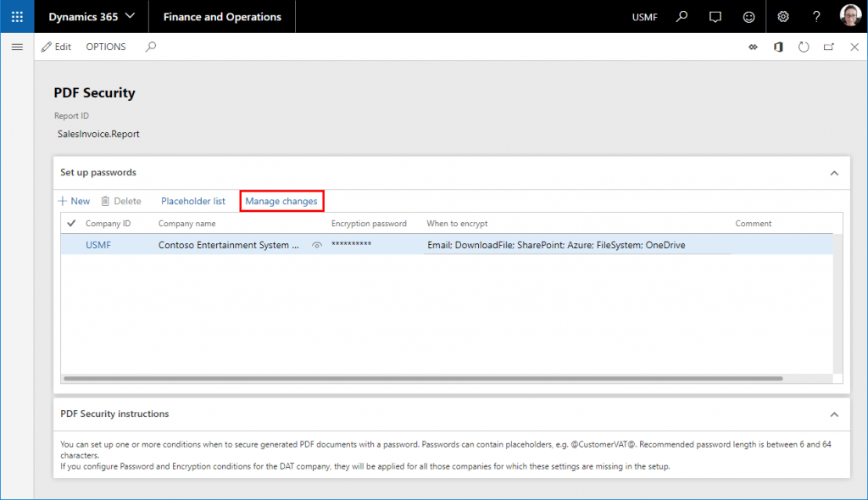
Task: Click Manage changes
Action: click(281, 201)
